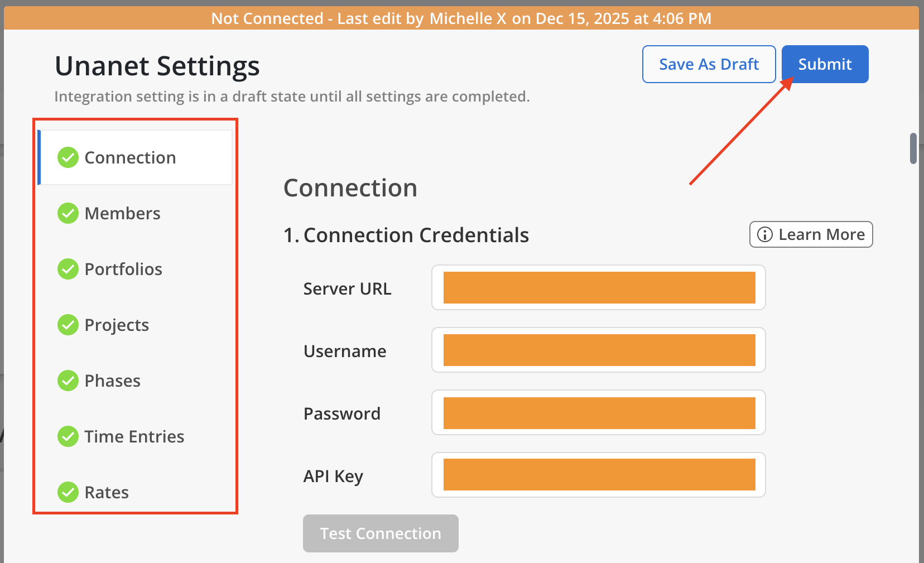This screenshot has width=924, height=563.
Task: Click the green checkmark beside Phases
Action: coord(68,381)
